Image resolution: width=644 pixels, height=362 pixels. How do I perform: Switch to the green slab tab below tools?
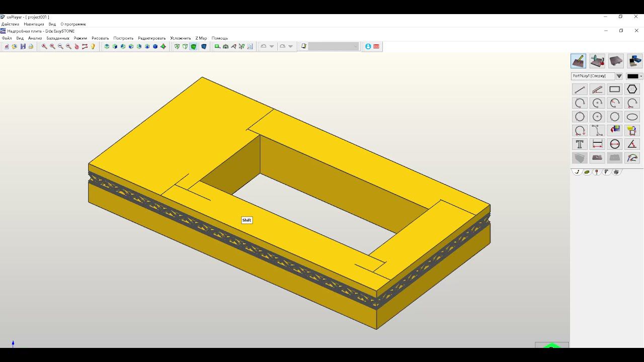coord(587,172)
